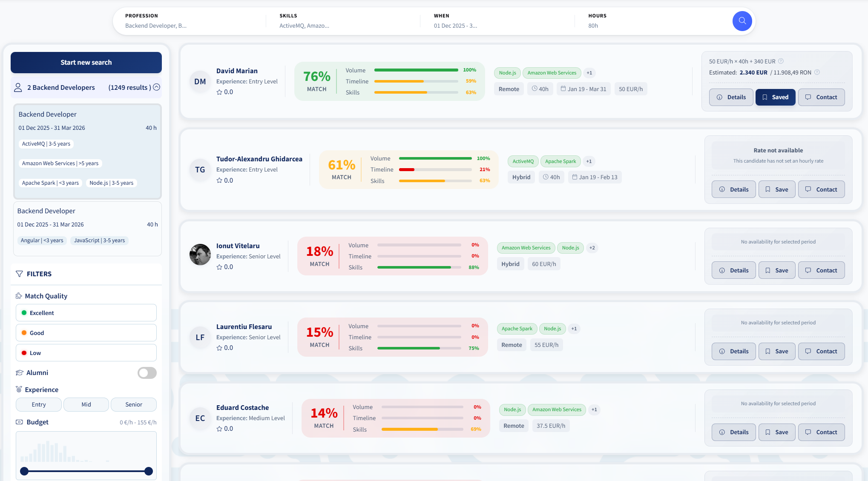This screenshot has width=868, height=481.
Task: Click the graduation cap icon beside Alumni
Action: pos(19,372)
